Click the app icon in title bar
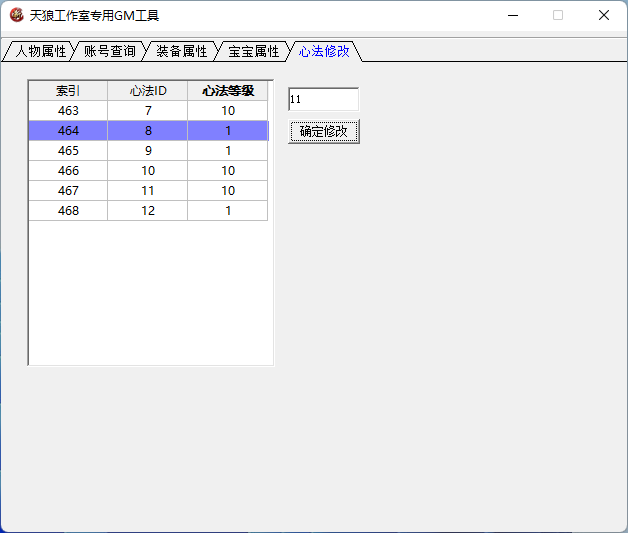The image size is (628, 533). pos(16,15)
